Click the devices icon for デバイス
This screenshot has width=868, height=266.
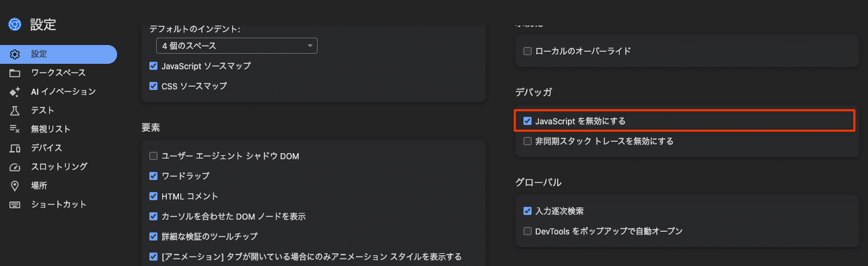click(15, 148)
